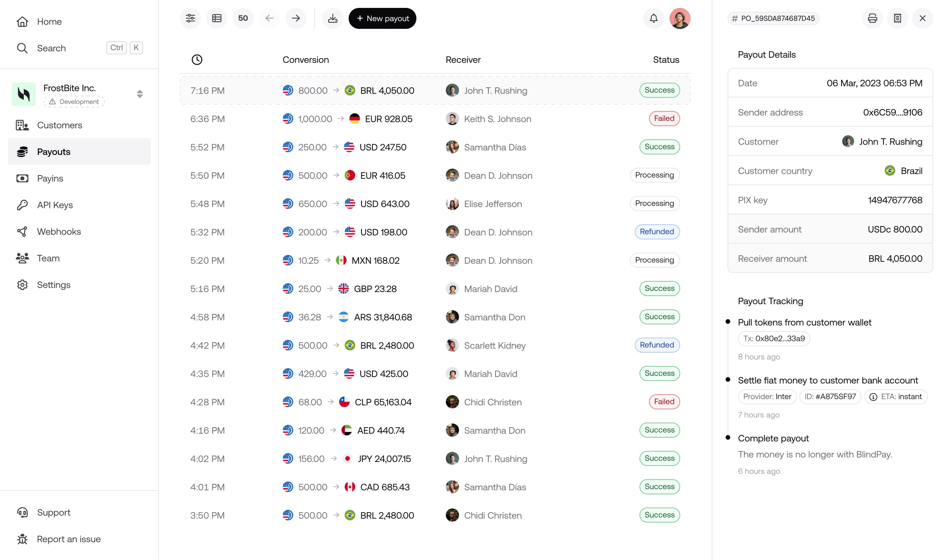The height and width of the screenshot is (560, 949).
Task: Open the Webhooks section in the sidebar
Action: point(59,232)
